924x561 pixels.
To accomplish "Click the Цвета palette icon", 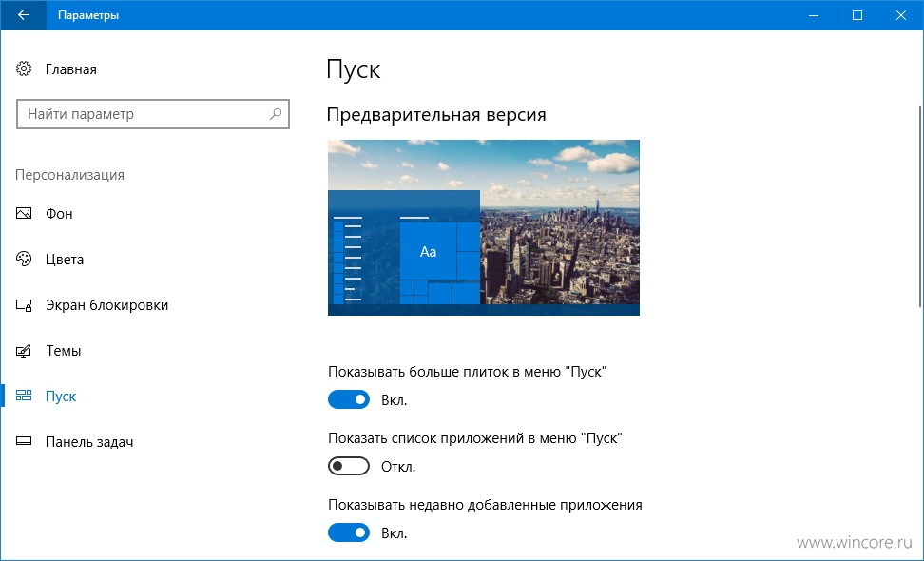I will 24,259.
